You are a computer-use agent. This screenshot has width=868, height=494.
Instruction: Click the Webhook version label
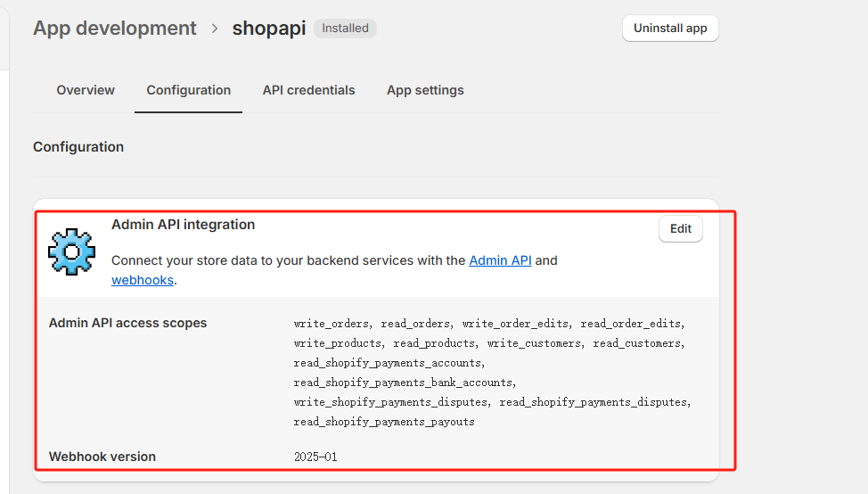click(x=102, y=457)
